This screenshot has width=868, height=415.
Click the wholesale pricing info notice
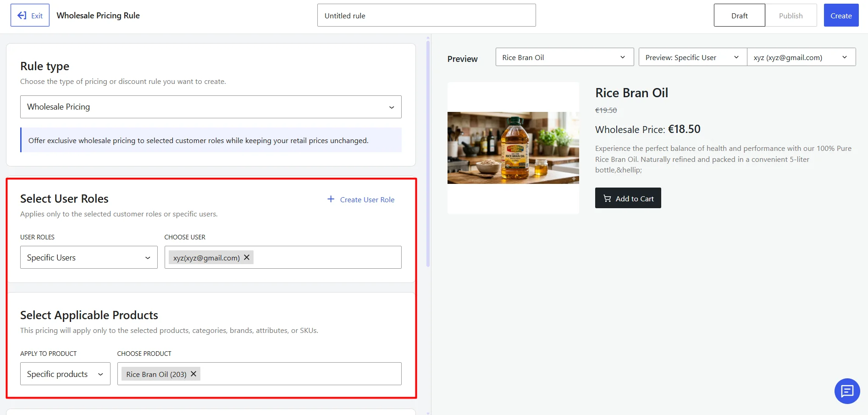point(211,140)
